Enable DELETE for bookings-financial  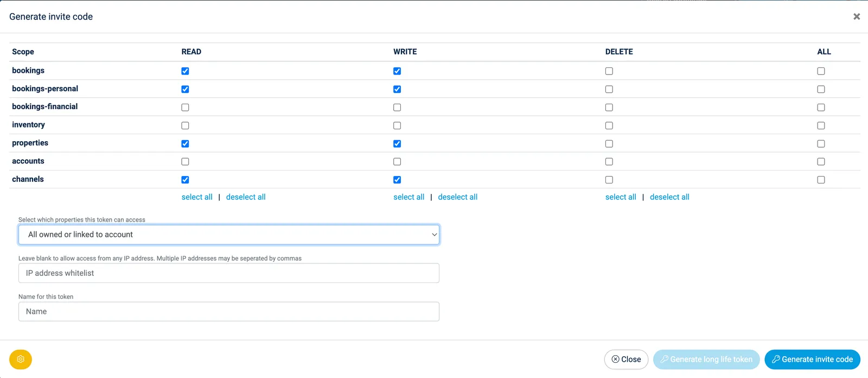[609, 108]
